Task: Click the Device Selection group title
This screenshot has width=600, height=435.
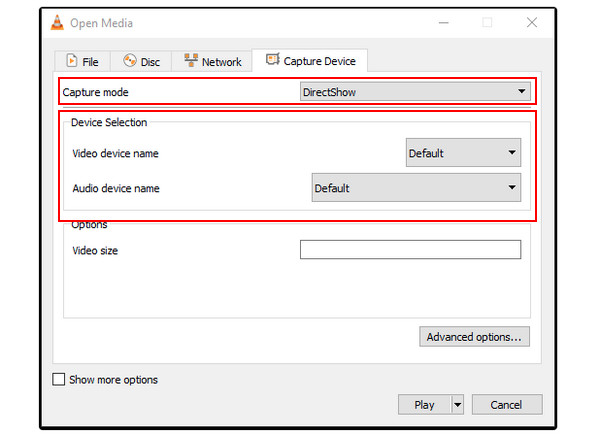Action: [109, 122]
